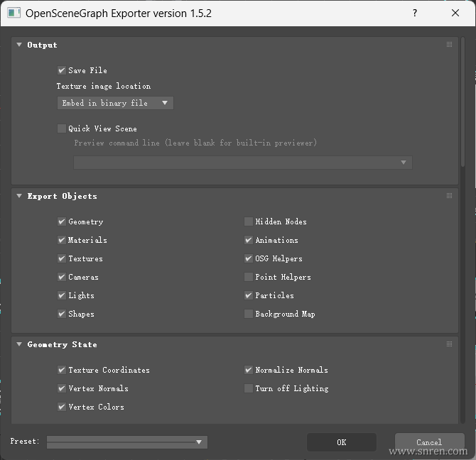Uncheck the Textures checkbox

point(62,258)
